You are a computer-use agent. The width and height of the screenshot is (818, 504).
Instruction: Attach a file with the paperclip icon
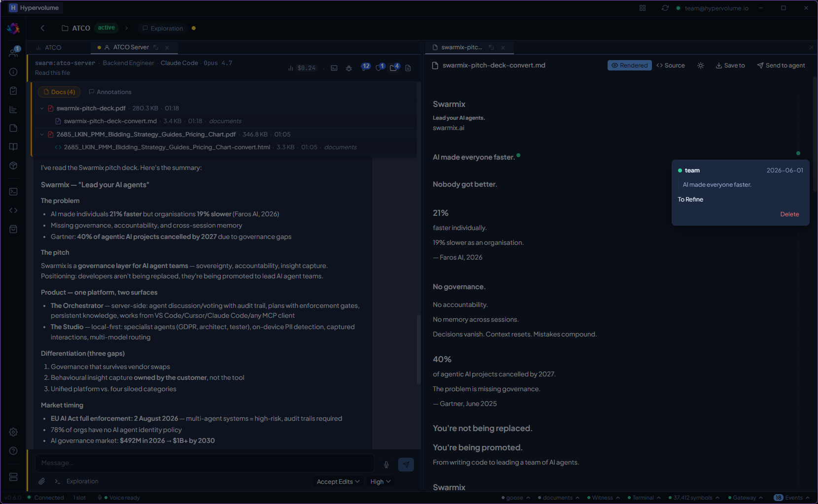point(42,481)
